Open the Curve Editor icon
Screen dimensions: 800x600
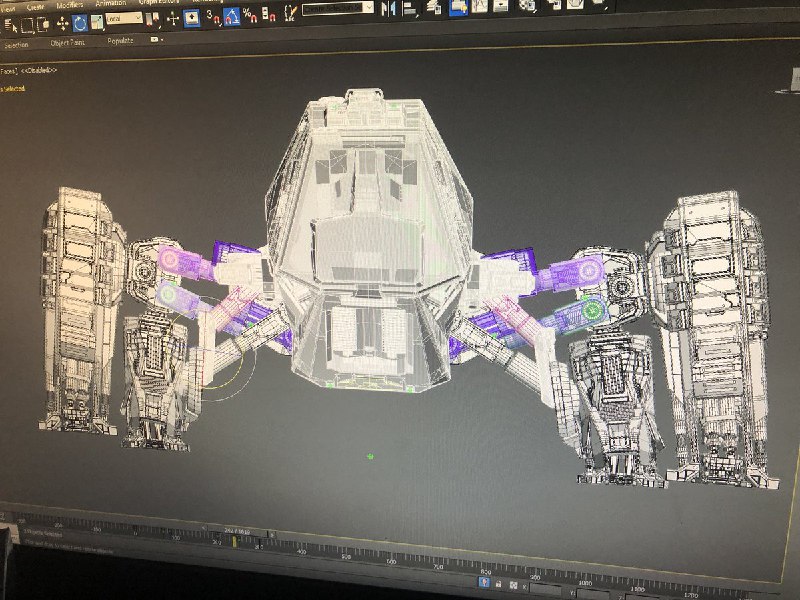(480, 6)
